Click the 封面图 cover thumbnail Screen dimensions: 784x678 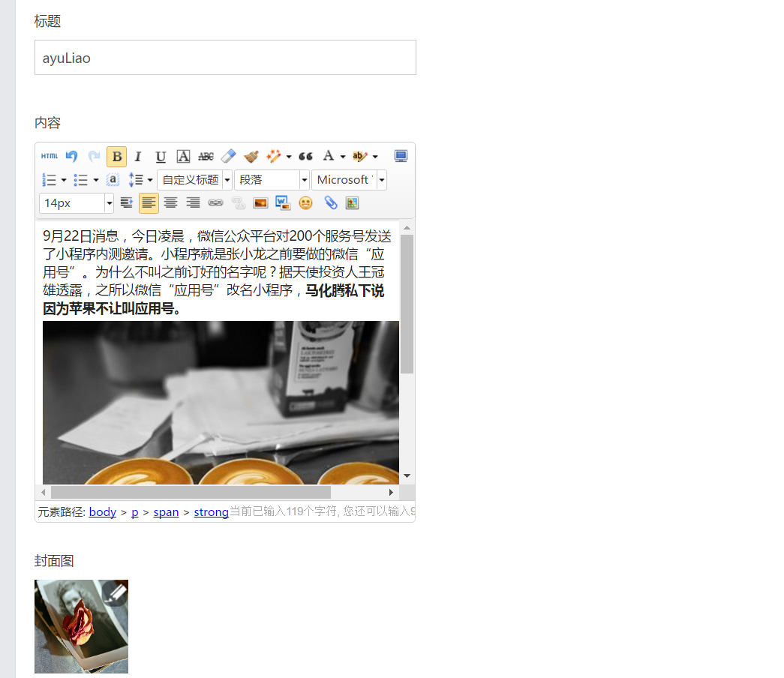81,626
